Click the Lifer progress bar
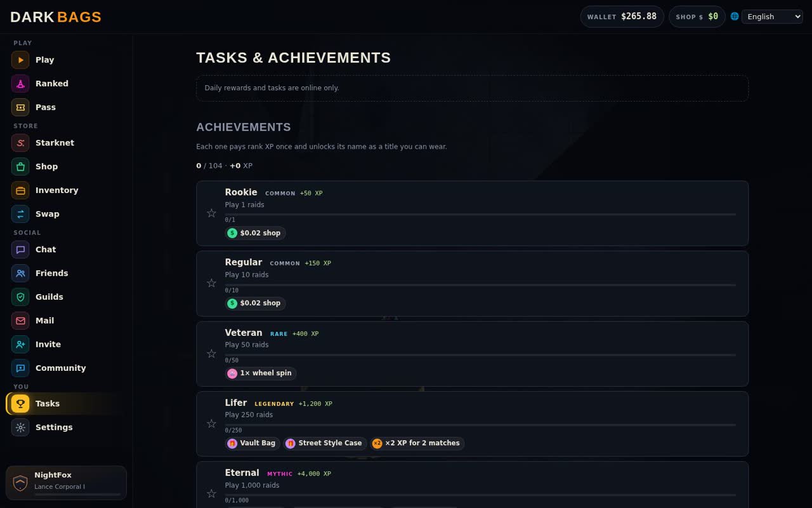The image size is (812, 508). coord(480,425)
